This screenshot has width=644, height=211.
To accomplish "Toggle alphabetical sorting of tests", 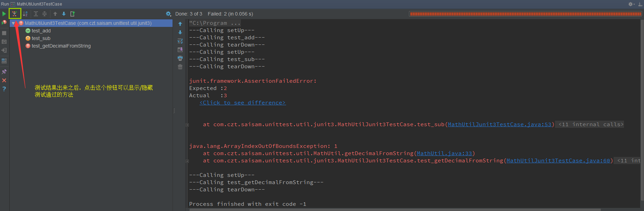I will [25, 14].
